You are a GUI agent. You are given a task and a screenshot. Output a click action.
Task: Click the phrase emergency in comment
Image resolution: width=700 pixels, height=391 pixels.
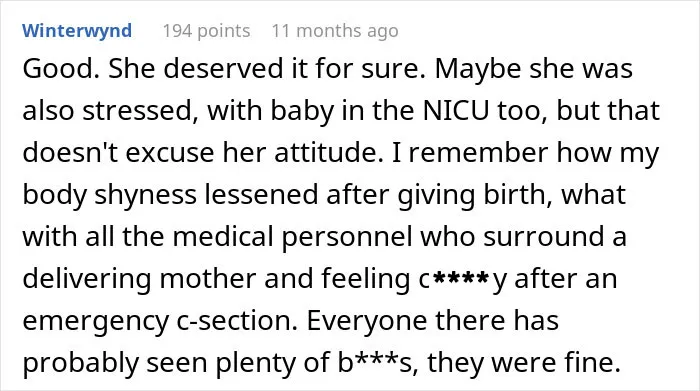click(x=96, y=322)
